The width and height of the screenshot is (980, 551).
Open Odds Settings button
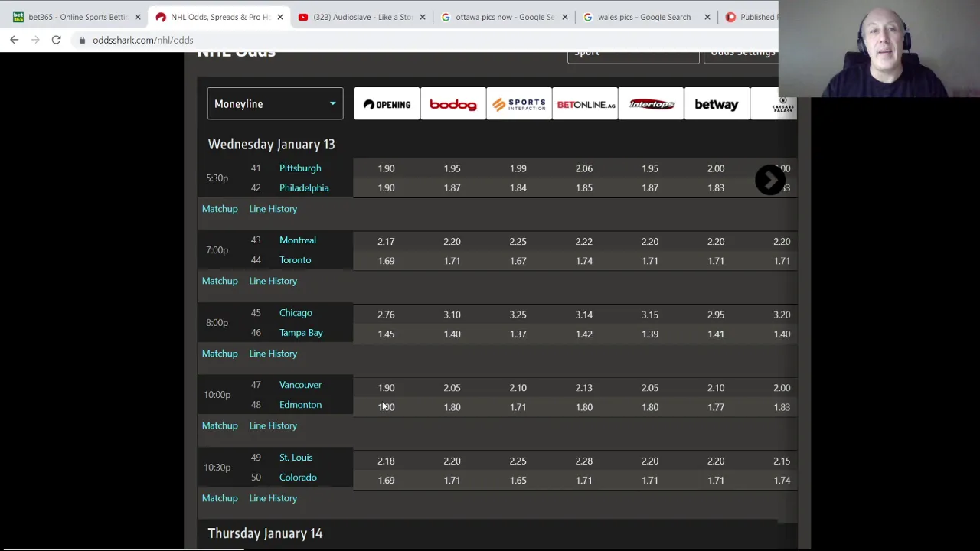pyautogui.click(x=741, y=54)
